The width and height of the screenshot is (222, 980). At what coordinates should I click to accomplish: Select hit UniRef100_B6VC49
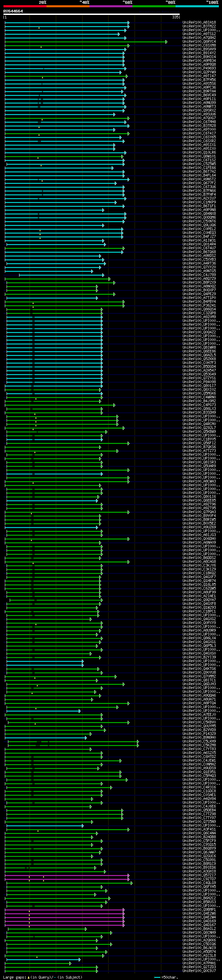199,95
